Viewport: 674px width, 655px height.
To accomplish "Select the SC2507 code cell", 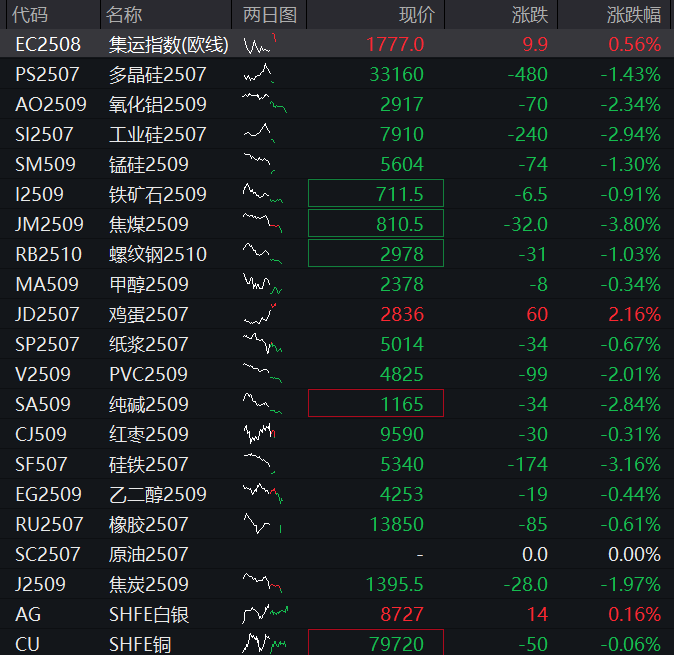I will pos(48,554).
